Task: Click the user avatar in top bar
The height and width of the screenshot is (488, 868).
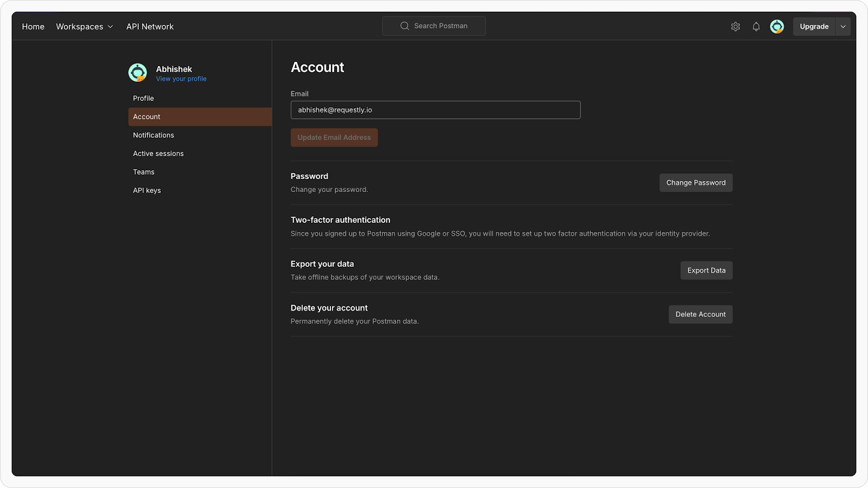Action: tap(777, 27)
